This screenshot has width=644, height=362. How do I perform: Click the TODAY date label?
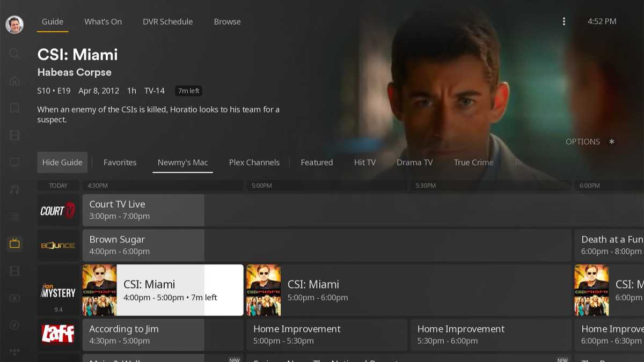click(58, 186)
